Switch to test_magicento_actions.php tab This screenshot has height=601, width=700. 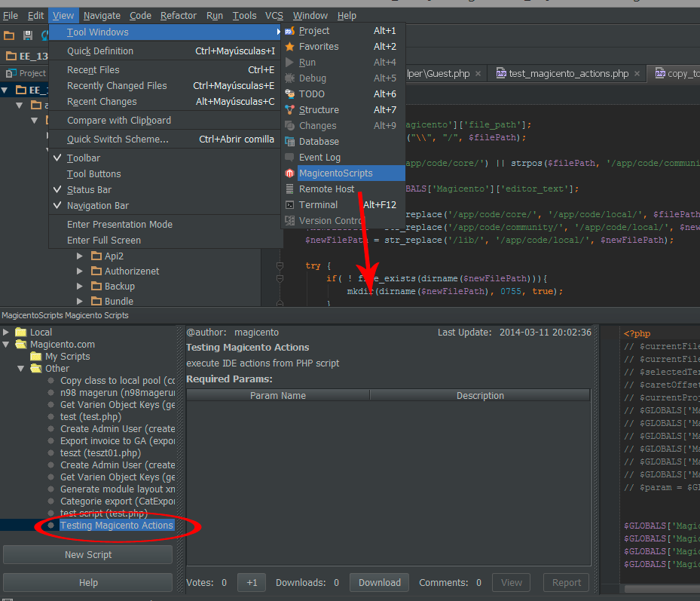click(x=568, y=74)
